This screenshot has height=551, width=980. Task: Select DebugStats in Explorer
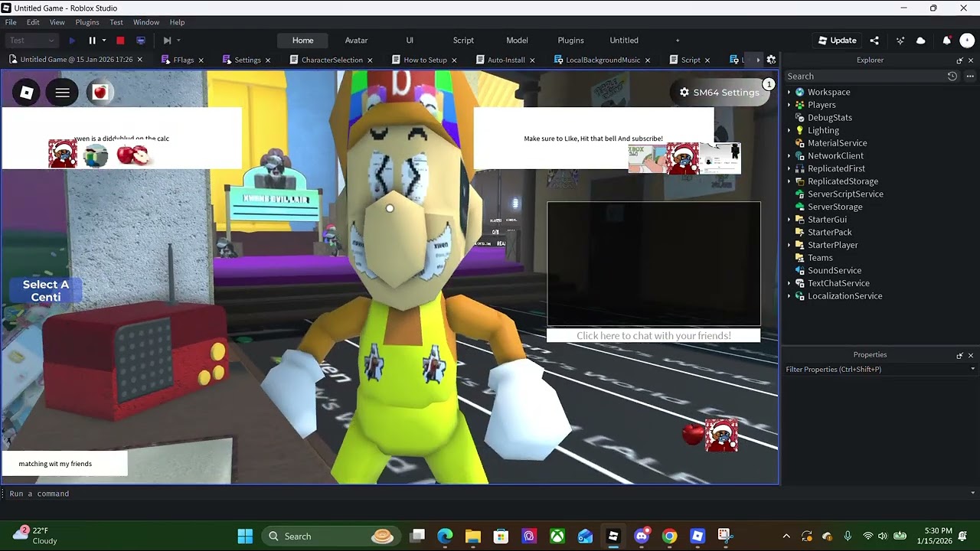pyautogui.click(x=829, y=118)
